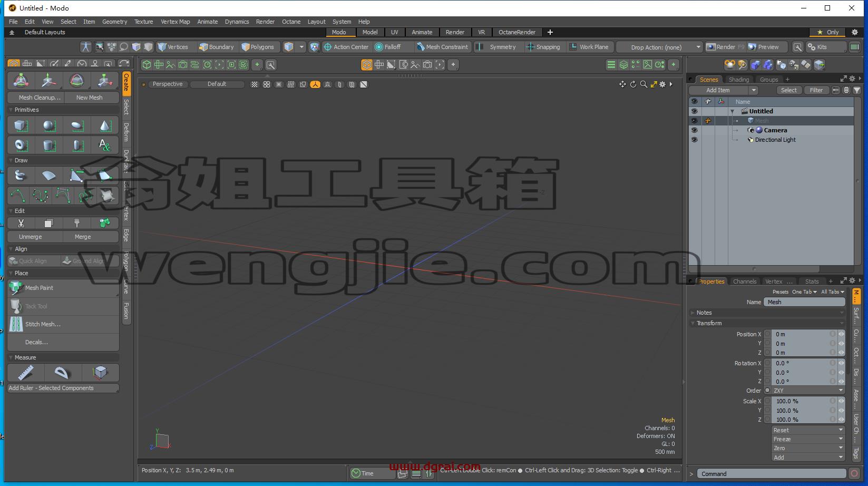Click the lasso selection icon in top toolbar

pyautogui.click(x=124, y=47)
